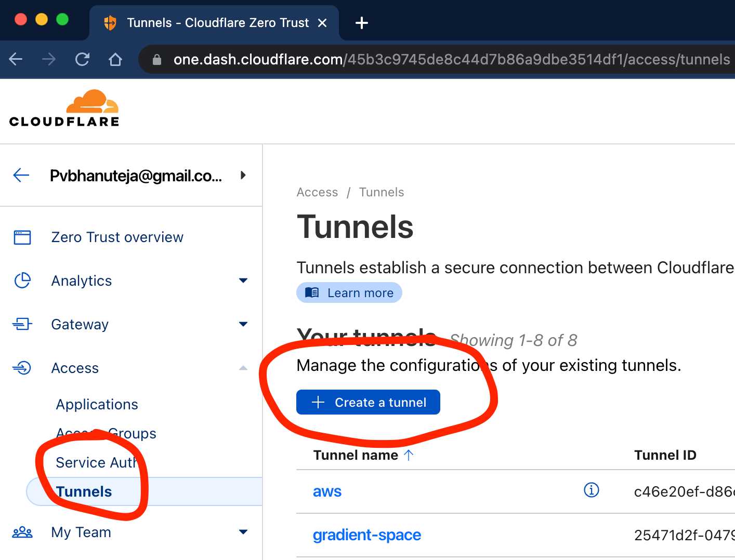
Task: Click the My Team people icon
Action: coord(22,532)
